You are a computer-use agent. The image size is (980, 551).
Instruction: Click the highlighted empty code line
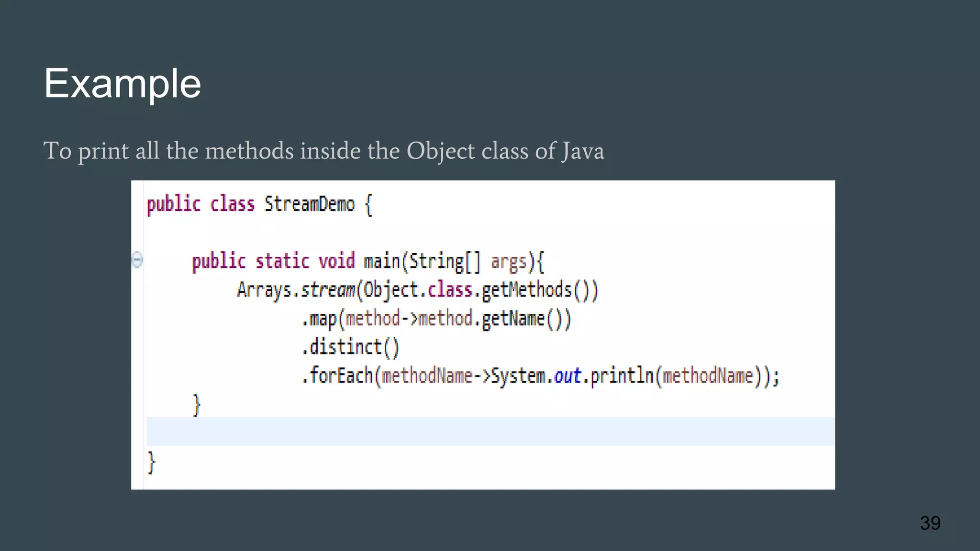490,431
